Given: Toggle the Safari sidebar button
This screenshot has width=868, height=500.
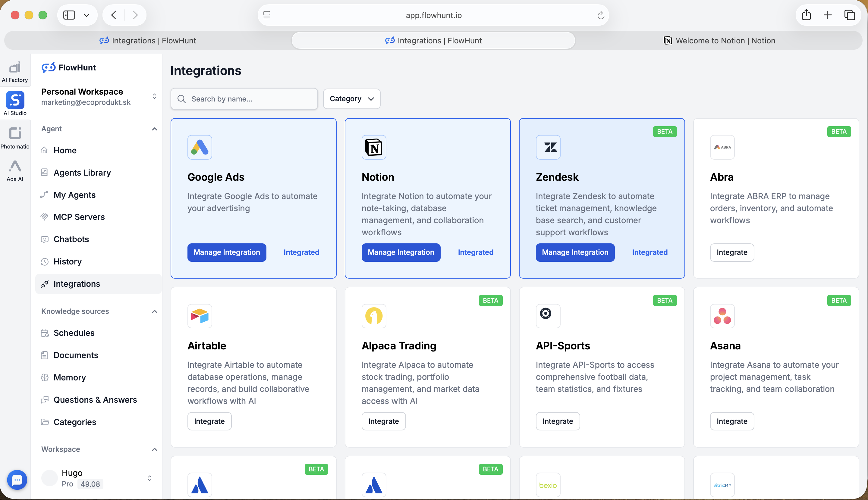Looking at the screenshot, I should click(x=69, y=15).
